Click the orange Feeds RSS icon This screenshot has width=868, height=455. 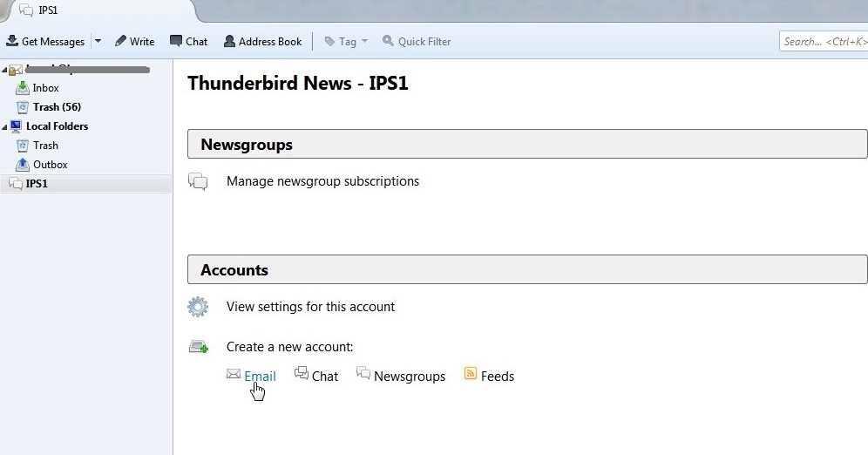point(471,373)
